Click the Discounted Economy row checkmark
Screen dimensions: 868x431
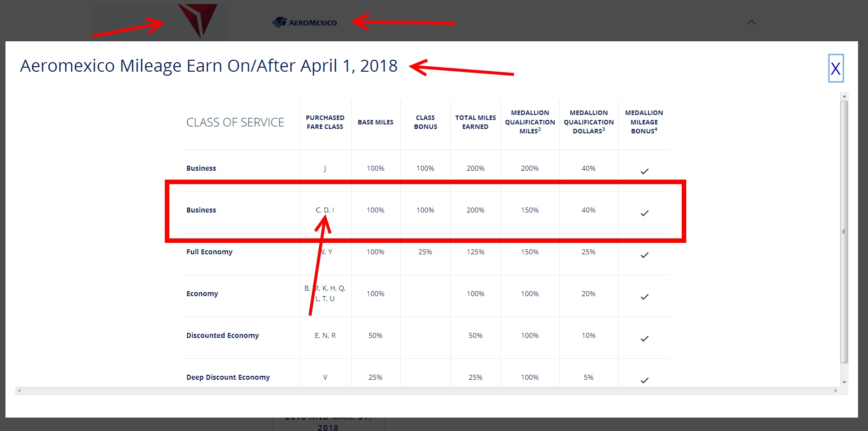pos(644,338)
